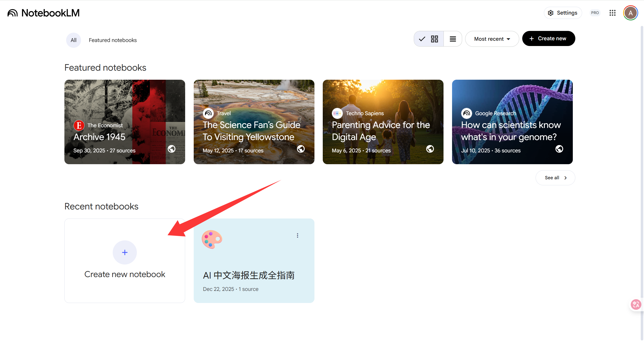The height and width of the screenshot is (352, 644).
Task: Open the account avatar menu
Action: coord(630,13)
